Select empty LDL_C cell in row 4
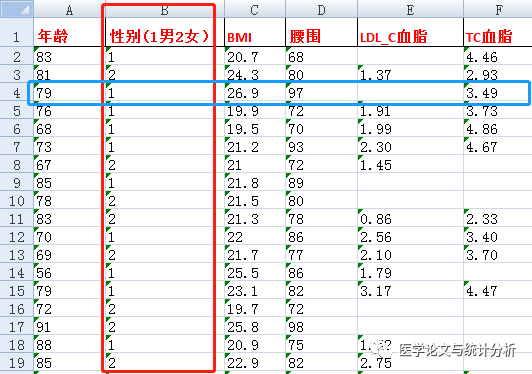This screenshot has height=374, width=532. (410, 93)
